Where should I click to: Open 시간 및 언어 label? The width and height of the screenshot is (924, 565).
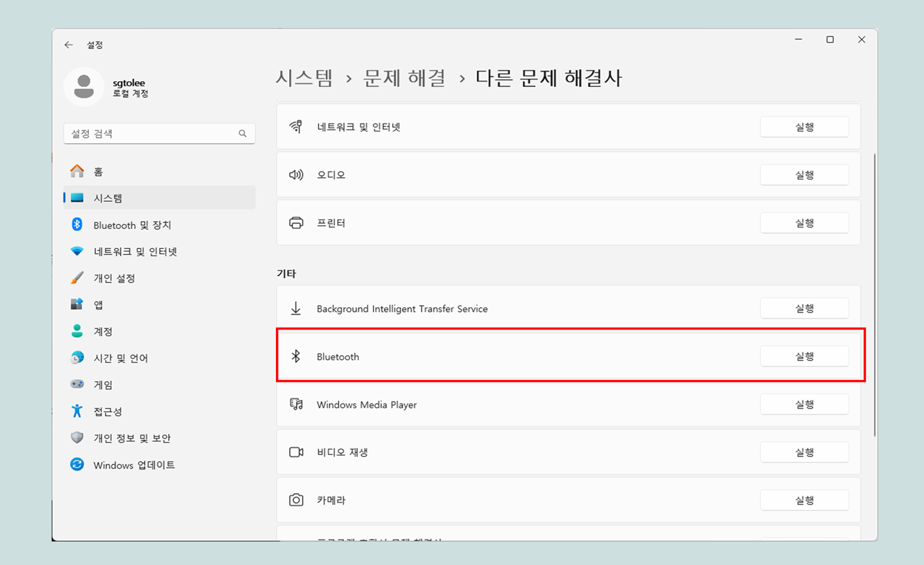[121, 358]
